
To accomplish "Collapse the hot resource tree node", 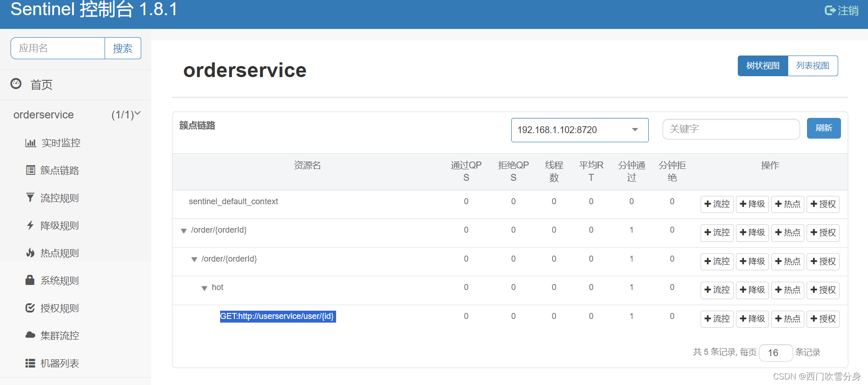I will pyautogui.click(x=205, y=288).
